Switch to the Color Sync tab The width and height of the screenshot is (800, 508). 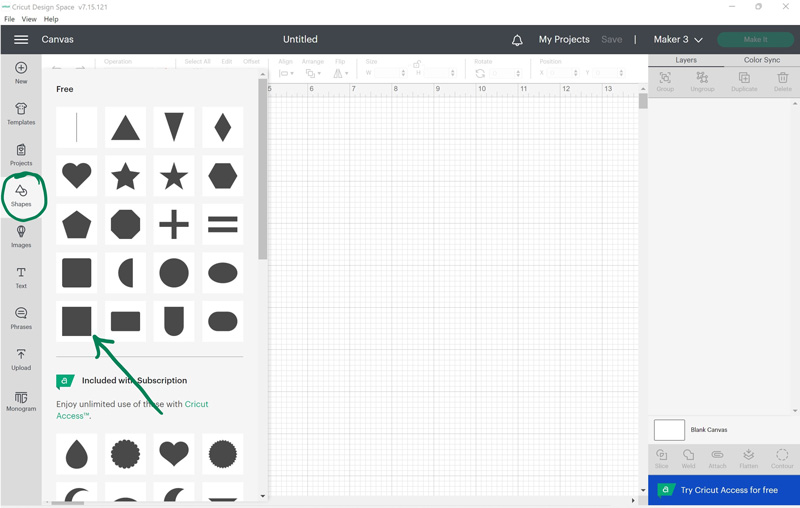pos(762,60)
